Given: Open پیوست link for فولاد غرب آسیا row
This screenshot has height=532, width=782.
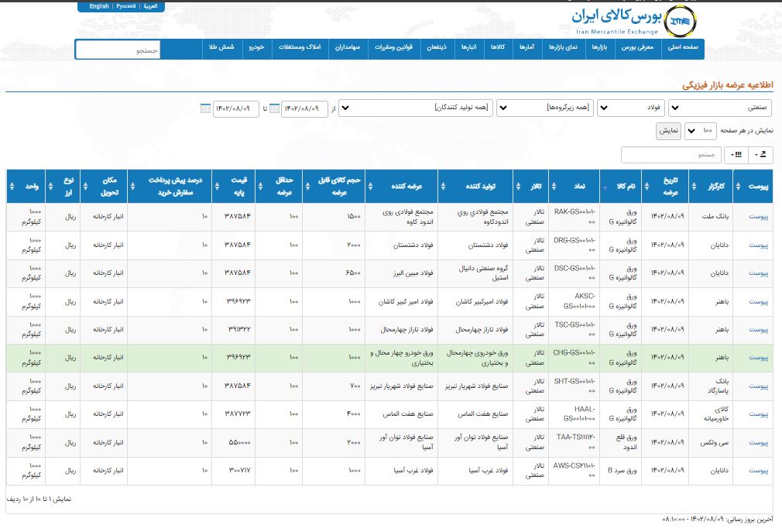Looking at the screenshot, I should [x=758, y=471].
